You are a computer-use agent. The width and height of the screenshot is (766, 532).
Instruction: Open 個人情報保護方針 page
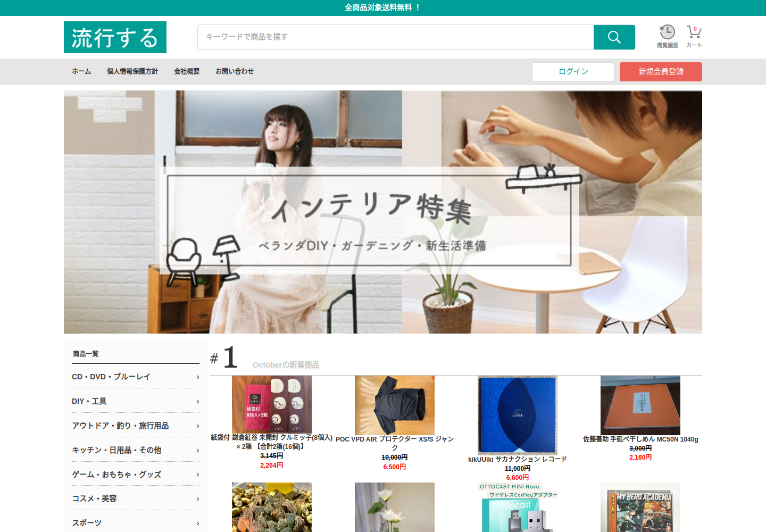(132, 71)
